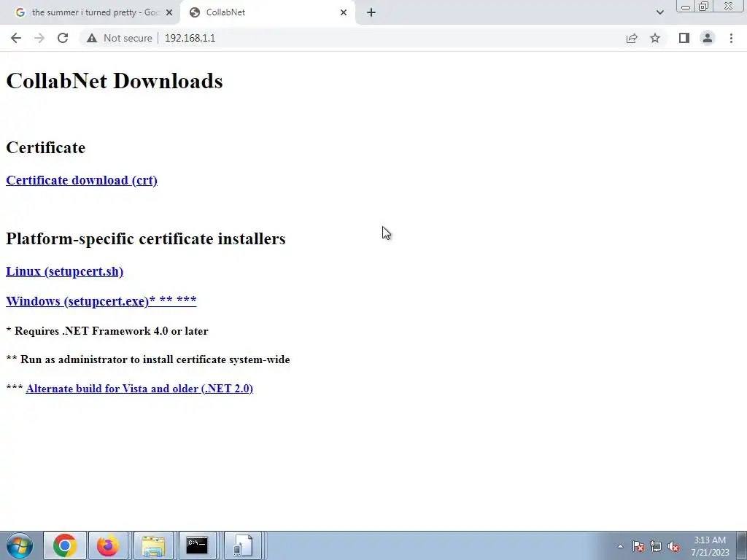Open the Chrome profile avatar menu
The image size is (747, 560).
coord(708,38)
